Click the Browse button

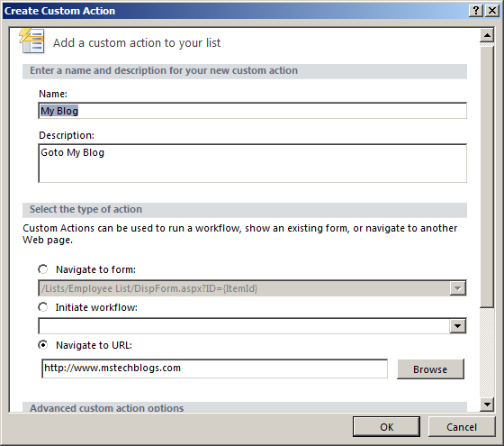(430, 369)
